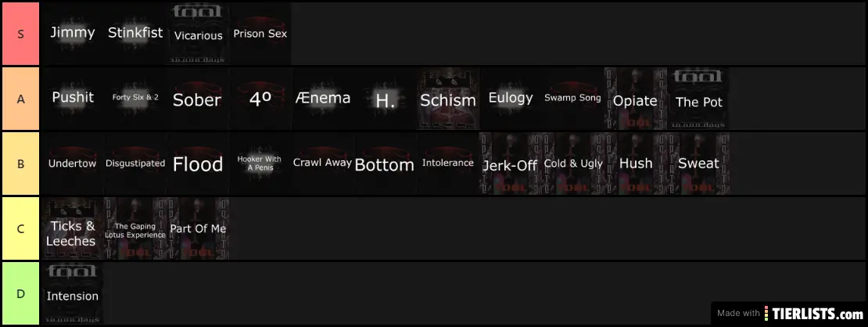Click the Vicarious album tile
Viewport: 868px width, 327px height.
198,34
